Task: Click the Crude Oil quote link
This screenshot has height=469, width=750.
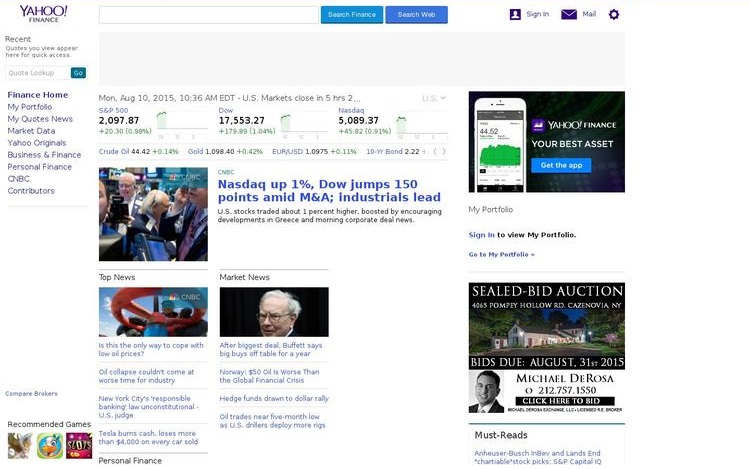Action: click(x=114, y=152)
